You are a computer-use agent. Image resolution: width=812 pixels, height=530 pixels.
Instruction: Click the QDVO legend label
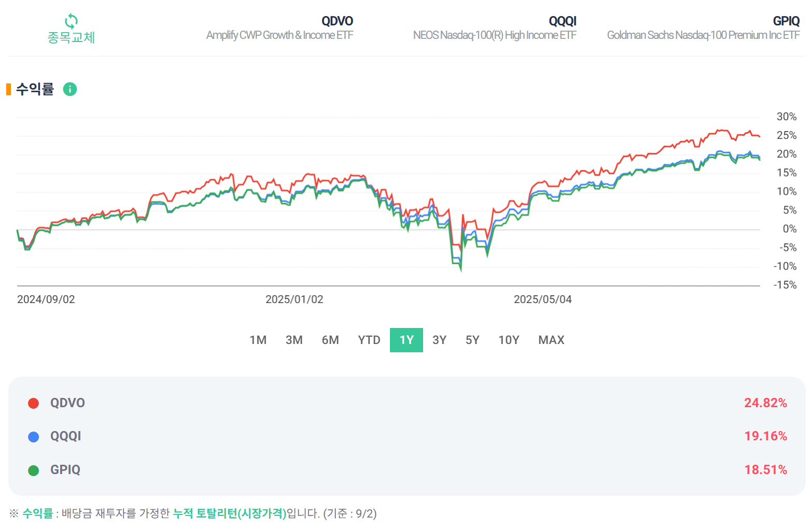(67, 403)
